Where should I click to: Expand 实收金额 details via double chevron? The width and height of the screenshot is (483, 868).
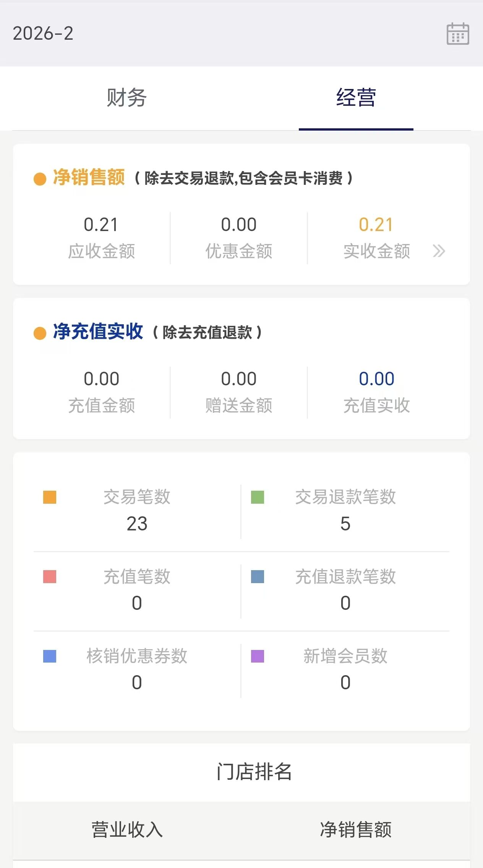439,251
